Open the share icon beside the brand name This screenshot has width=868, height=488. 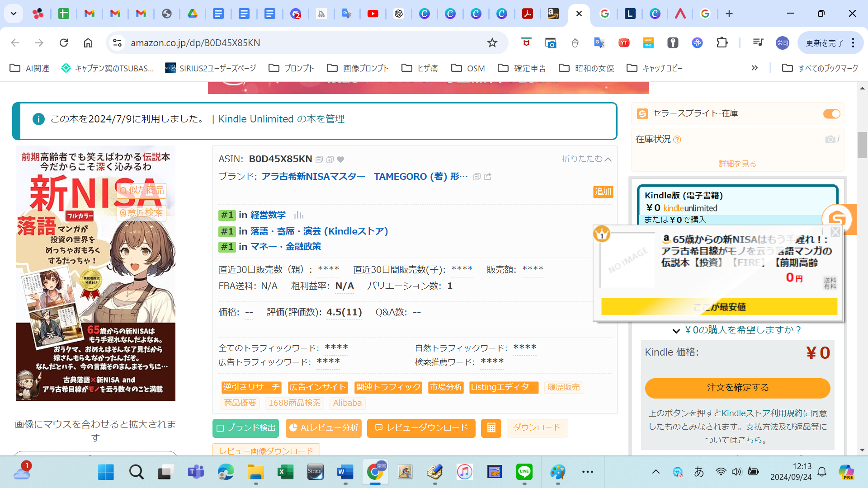(488, 177)
